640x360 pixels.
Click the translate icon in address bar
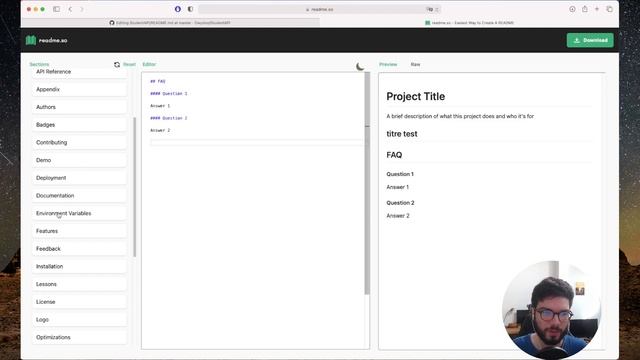pos(430,9)
